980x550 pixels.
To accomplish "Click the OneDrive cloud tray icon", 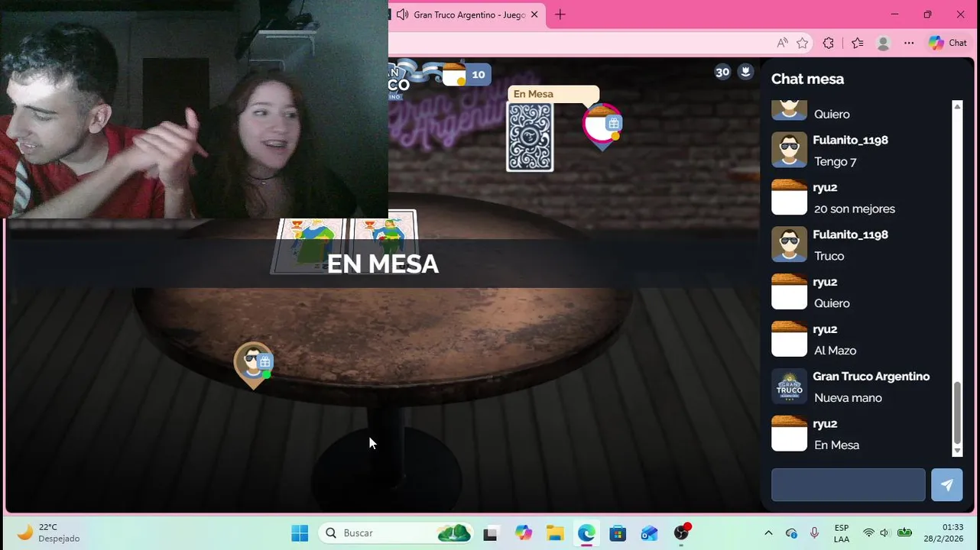I will [791, 533].
